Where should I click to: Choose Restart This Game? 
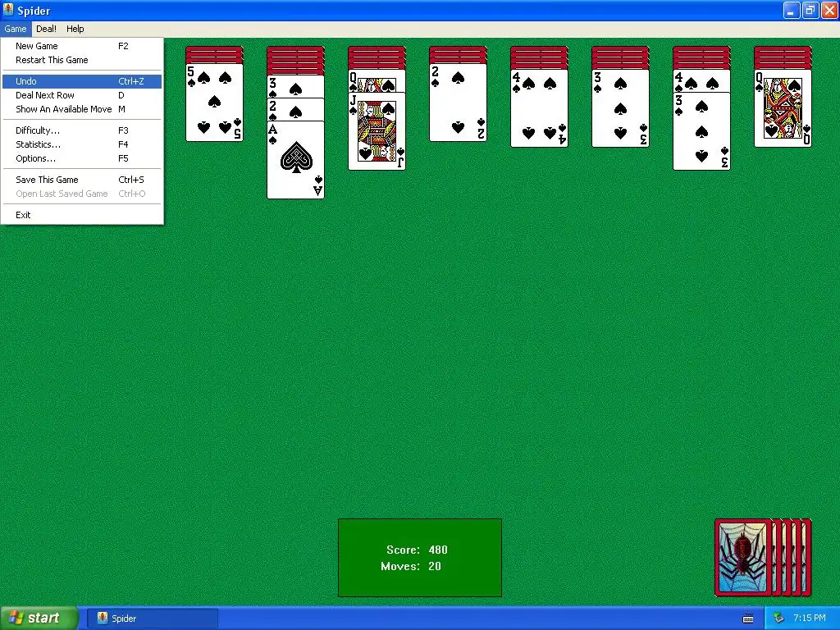[x=81, y=60]
